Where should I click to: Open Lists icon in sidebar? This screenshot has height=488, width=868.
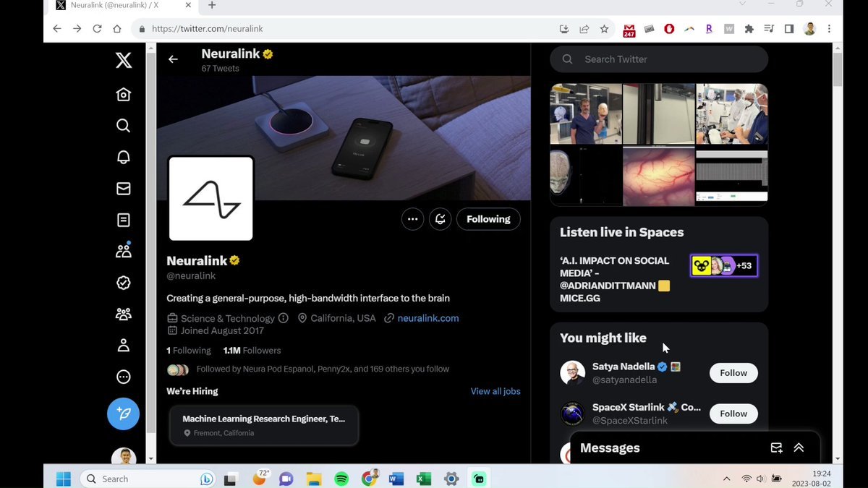click(x=124, y=220)
